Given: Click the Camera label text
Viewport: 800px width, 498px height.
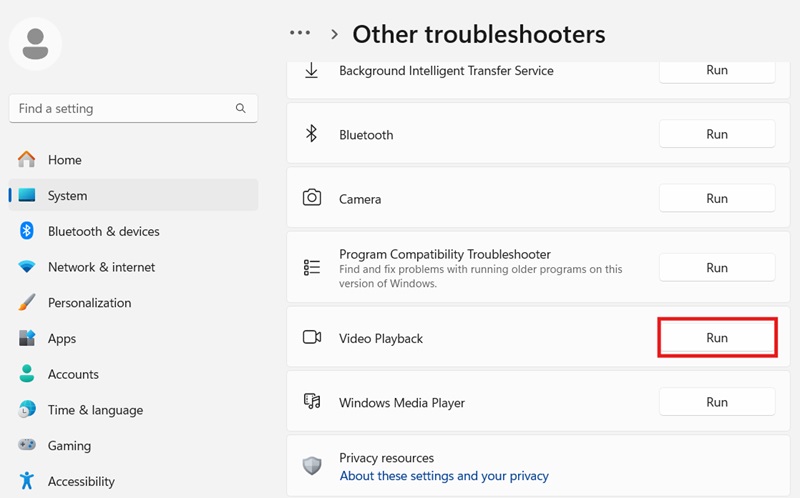Looking at the screenshot, I should 360,199.
